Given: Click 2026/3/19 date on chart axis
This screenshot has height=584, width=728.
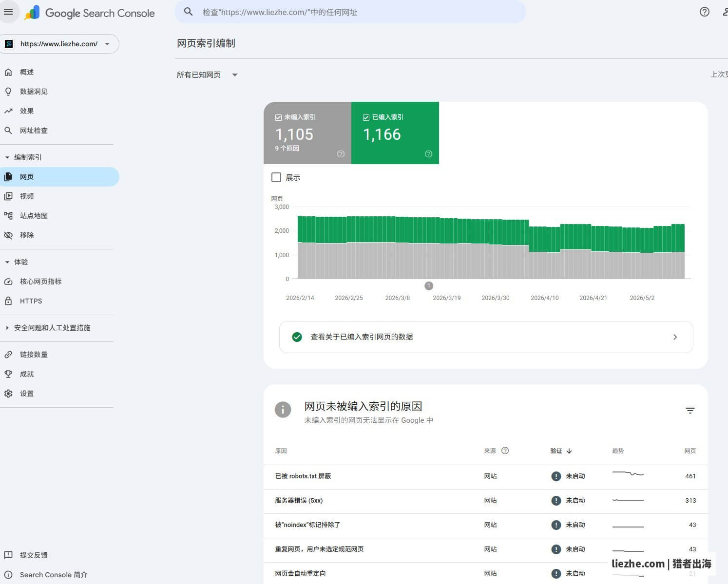Looking at the screenshot, I should coord(447,298).
